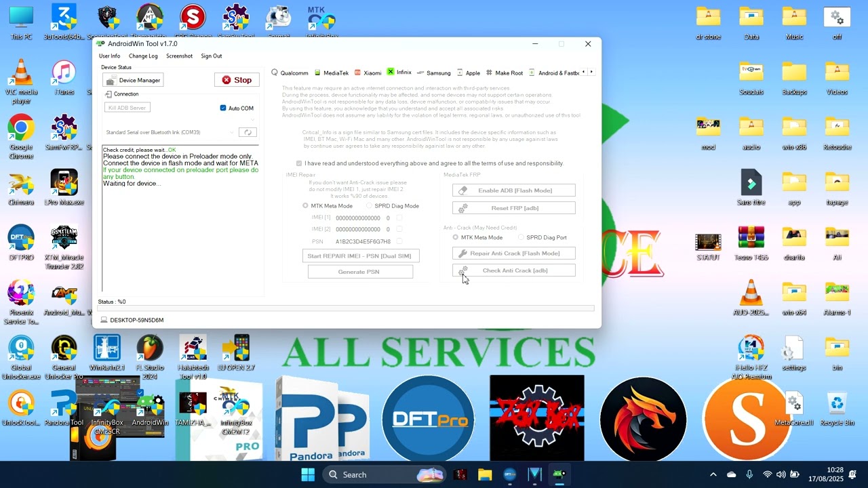868x488 pixels.
Task: Open UnlockTool desktop icon
Action: (21, 409)
